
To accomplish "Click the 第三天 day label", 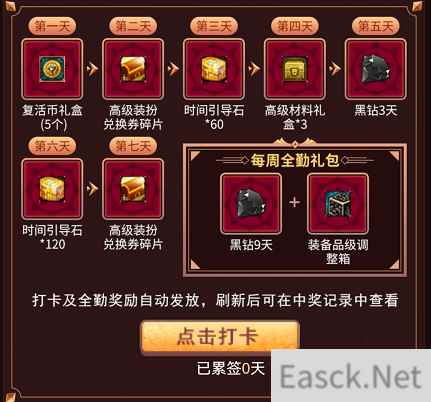I will tap(214, 26).
